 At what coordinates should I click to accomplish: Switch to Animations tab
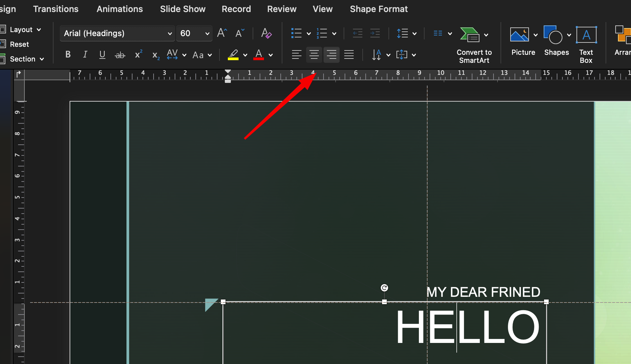pos(120,9)
